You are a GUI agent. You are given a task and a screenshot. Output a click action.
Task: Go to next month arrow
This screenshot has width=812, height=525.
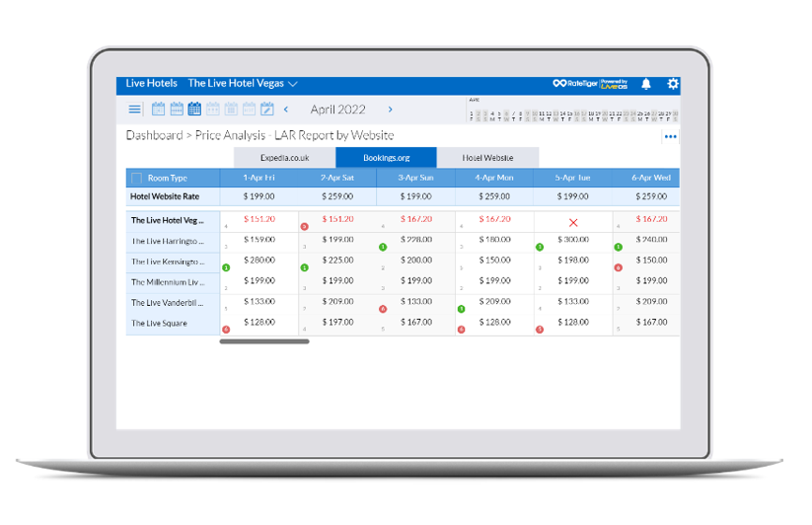point(390,110)
